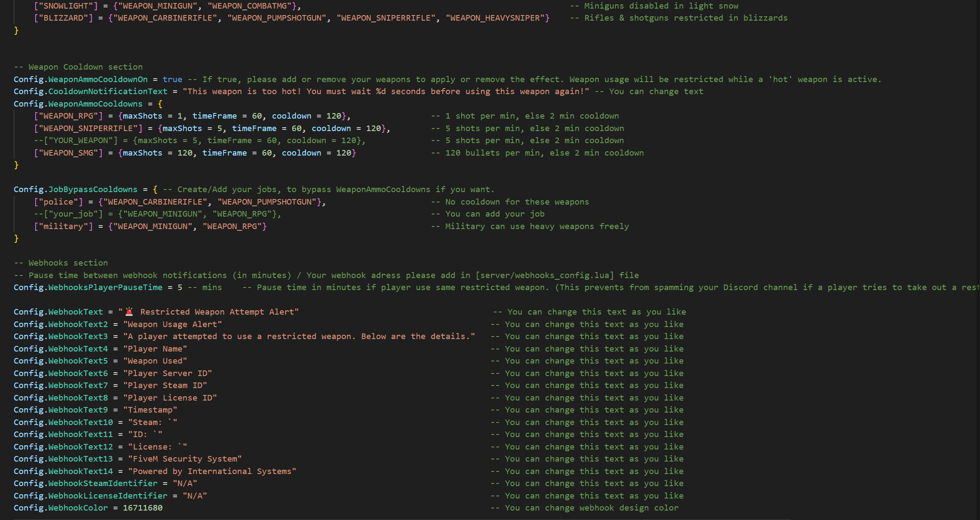Select the "WEAPON_RPG" key in WeaponAmmoCooldowns
The height and width of the screenshot is (520, 980).
68,116
